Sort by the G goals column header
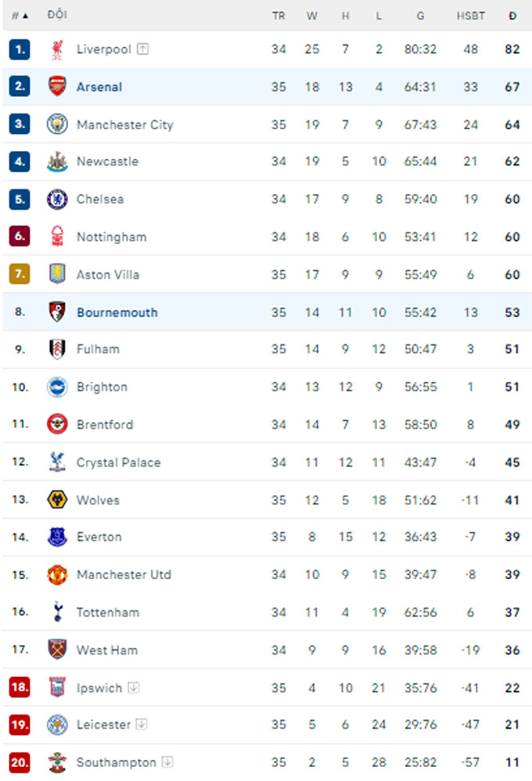Viewport: 532px width, 781px height. pyautogui.click(x=420, y=16)
